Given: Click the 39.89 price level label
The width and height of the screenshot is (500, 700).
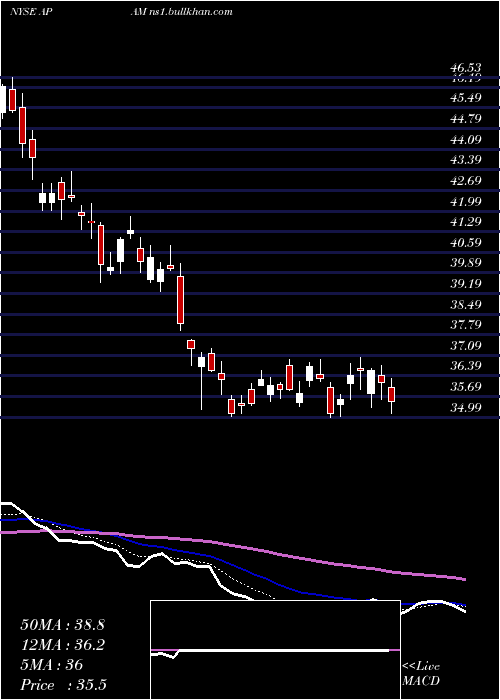Looking at the screenshot, I should click(x=466, y=262).
